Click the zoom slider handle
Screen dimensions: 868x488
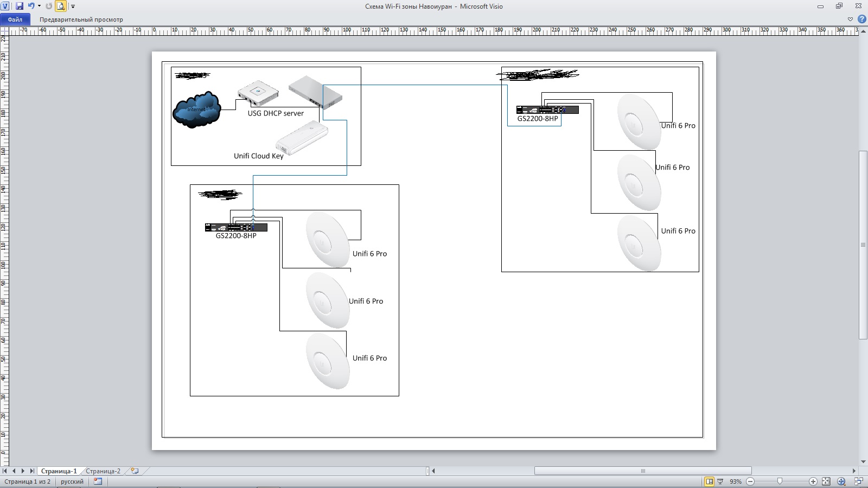click(780, 481)
